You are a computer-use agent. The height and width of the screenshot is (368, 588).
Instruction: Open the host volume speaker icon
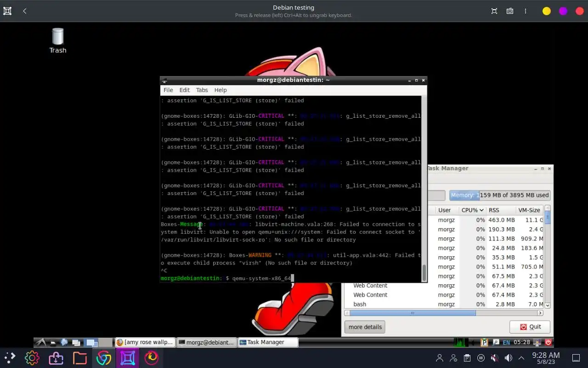click(x=508, y=358)
